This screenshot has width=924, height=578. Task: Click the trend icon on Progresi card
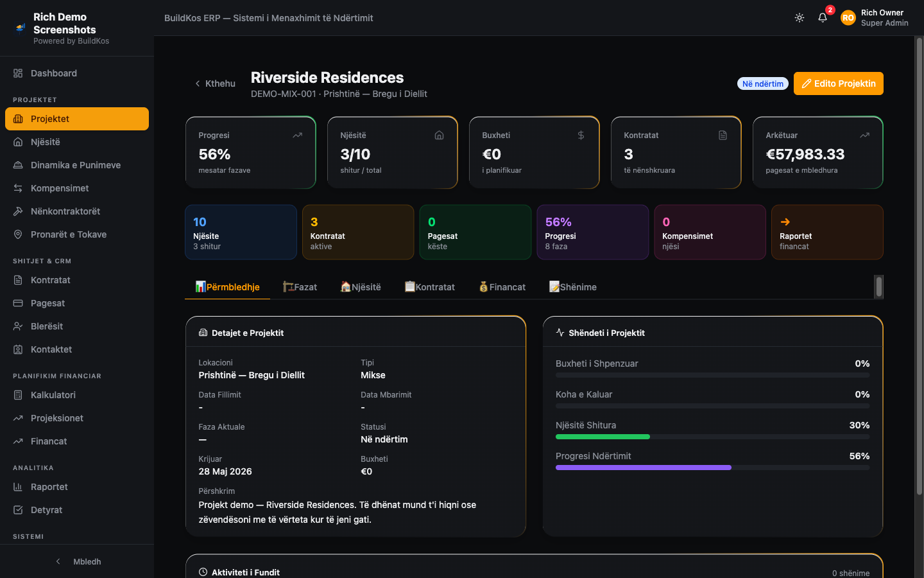297,136
